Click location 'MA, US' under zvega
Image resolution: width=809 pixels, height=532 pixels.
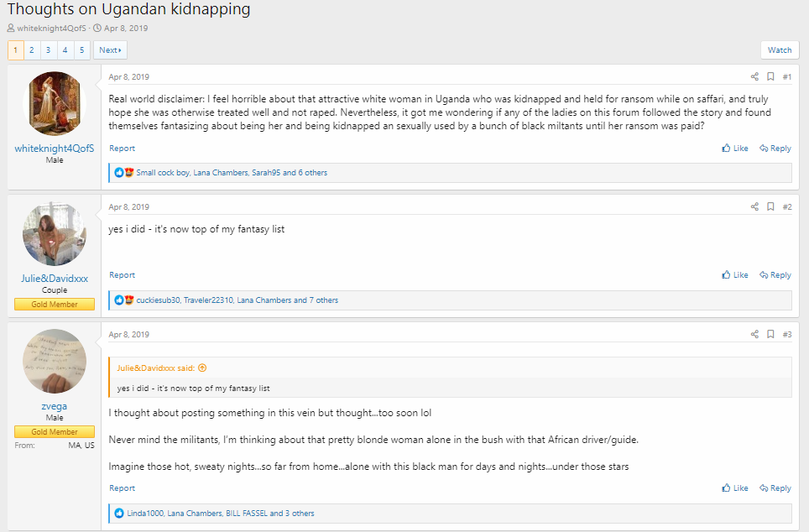click(81, 446)
